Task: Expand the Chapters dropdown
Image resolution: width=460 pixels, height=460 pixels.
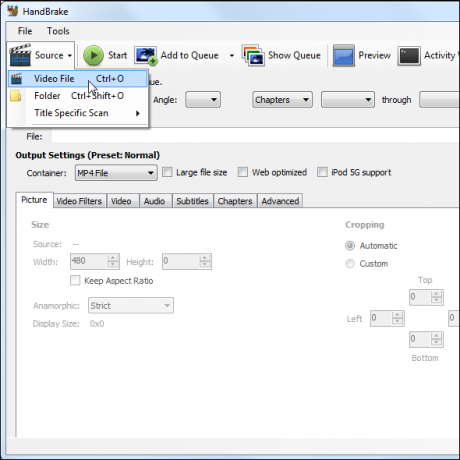Action: coord(282,100)
